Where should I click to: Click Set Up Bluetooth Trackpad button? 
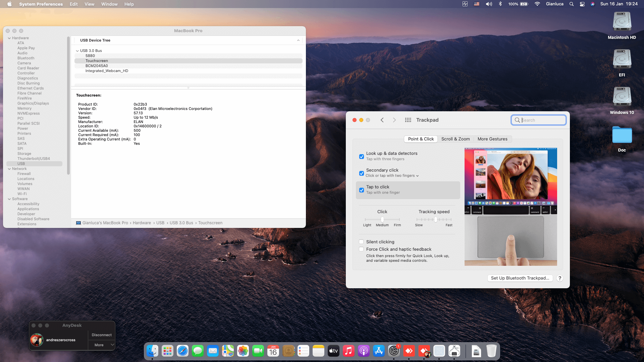tap(520, 278)
